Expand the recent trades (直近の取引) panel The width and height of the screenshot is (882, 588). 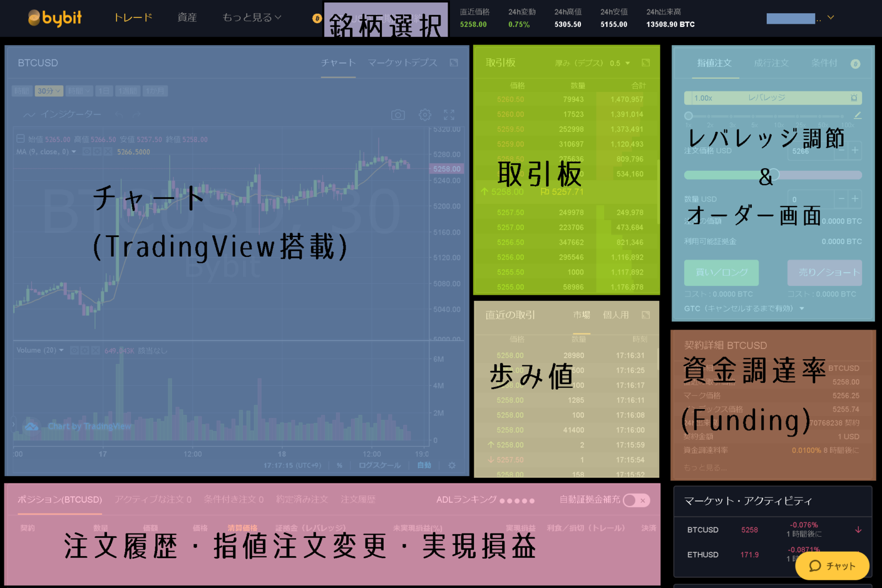coord(646,315)
